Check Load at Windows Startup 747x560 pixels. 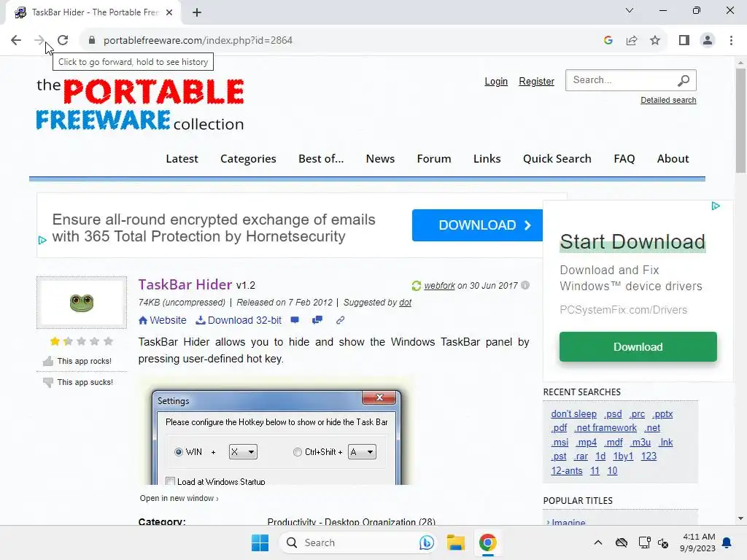(170, 481)
